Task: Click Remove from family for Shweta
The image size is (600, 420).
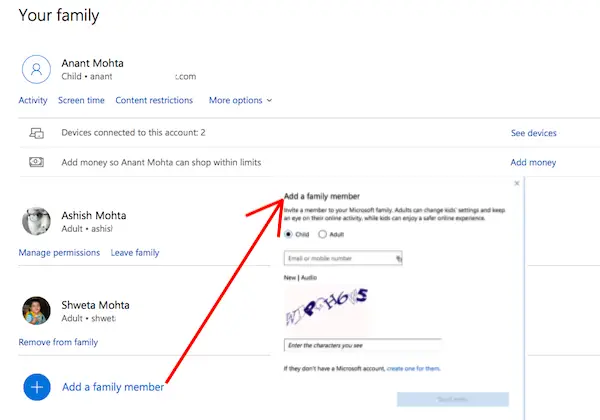Action: coord(58,343)
